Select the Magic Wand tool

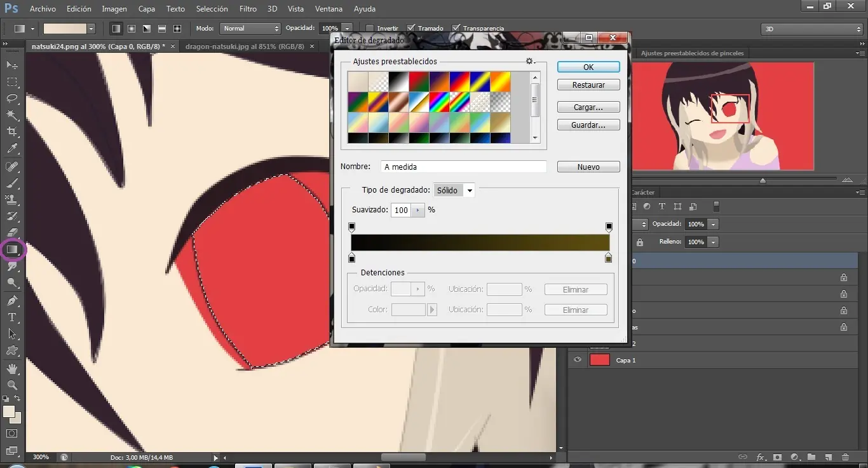[x=12, y=115]
